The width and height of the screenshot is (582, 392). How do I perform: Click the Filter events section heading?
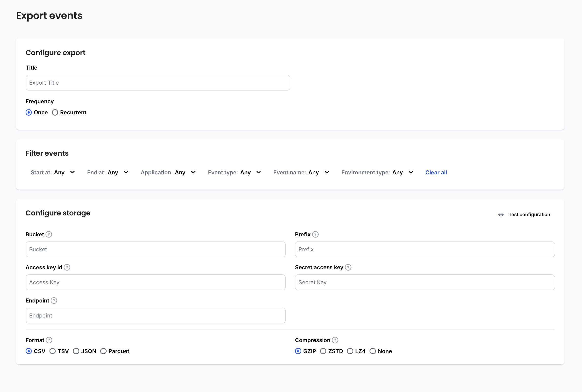(47, 153)
